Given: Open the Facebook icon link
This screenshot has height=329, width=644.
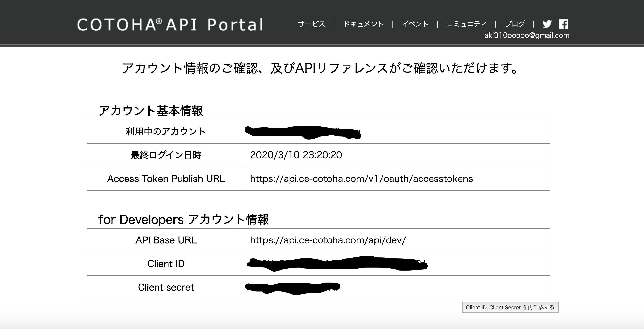Looking at the screenshot, I should point(563,24).
